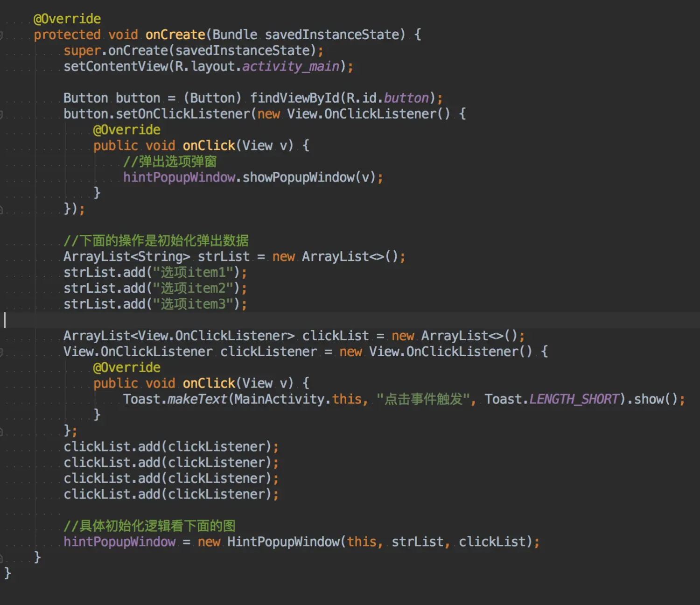This screenshot has width=700, height=605.
Task: Click the 'ArrayList<View.OnClickListener>' type
Action: point(179,336)
